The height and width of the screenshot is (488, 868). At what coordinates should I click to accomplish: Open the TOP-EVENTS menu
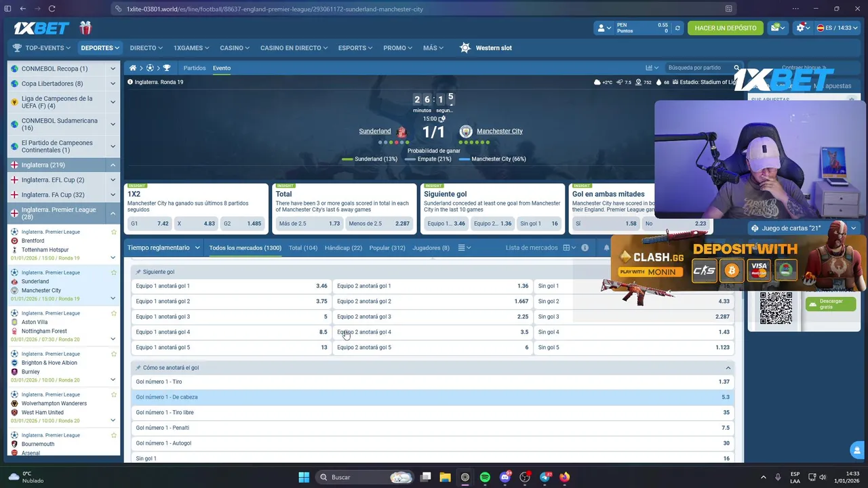(41, 48)
